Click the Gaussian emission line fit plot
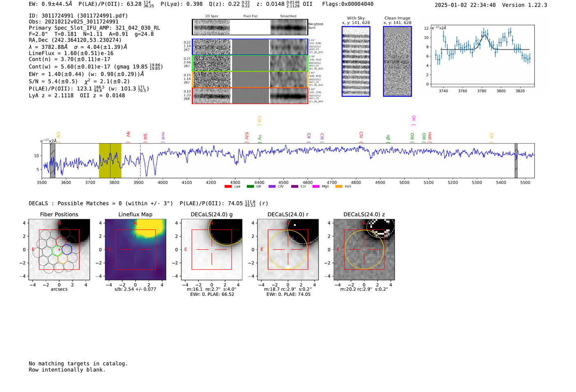 point(482,56)
